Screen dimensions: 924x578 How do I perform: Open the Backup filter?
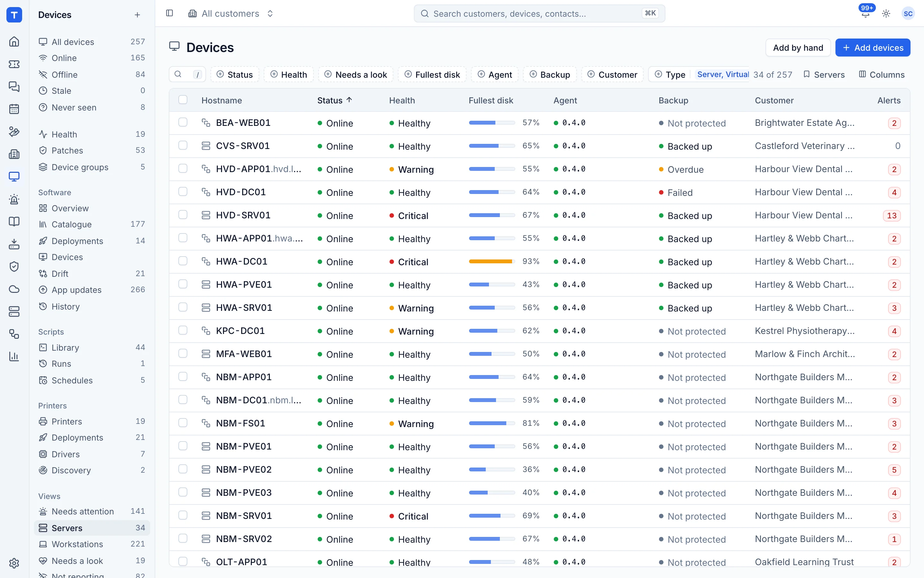[550, 74]
